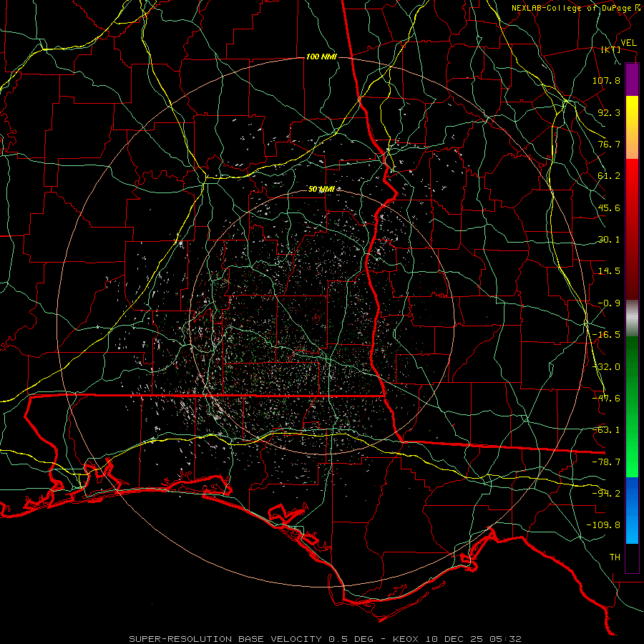
Task: Select the 30.1 velocity scale value
Action: pyautogui.click(x=609, y=240)
